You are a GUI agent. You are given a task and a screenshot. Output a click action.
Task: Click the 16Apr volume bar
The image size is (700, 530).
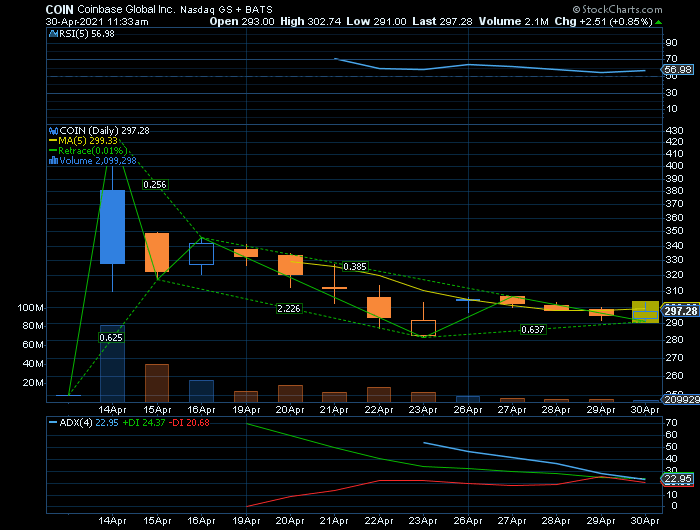pos(201,391)
